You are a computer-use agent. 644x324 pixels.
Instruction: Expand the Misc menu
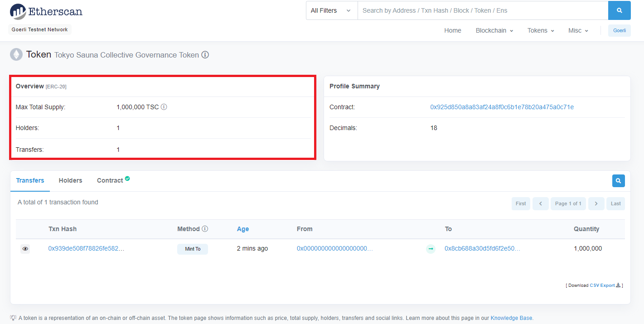tap(578, 30)
